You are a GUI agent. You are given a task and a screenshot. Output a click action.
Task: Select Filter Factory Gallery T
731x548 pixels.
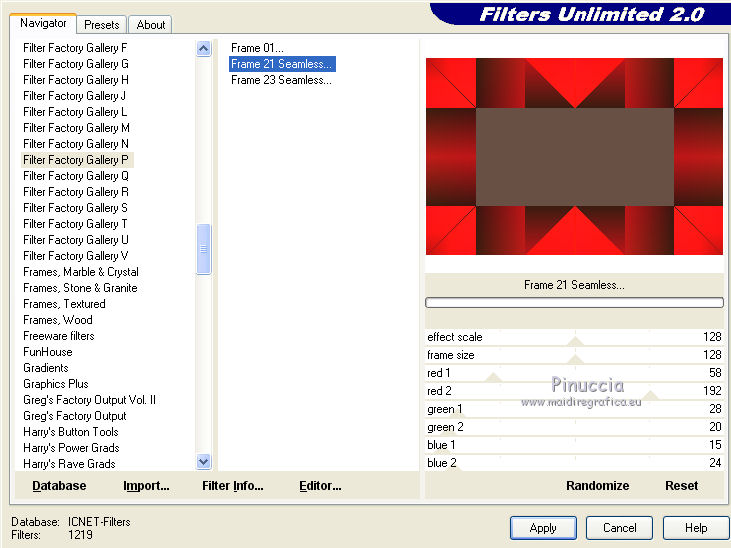75,224
